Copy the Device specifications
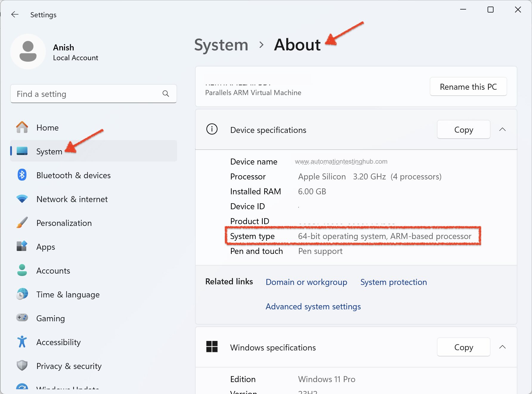The height and width of the screenshot is (394, 532). coord(463,130)
